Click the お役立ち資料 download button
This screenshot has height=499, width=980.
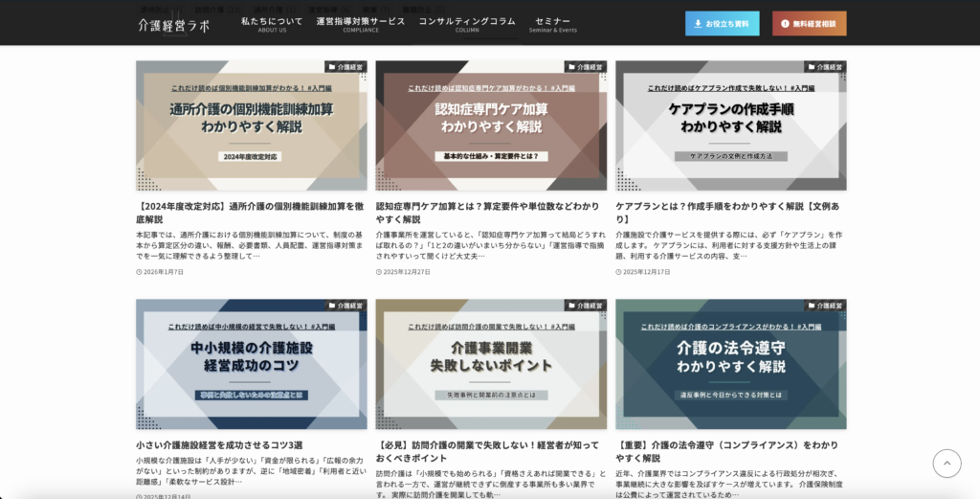pyautogui.click(x=722, y=24)
